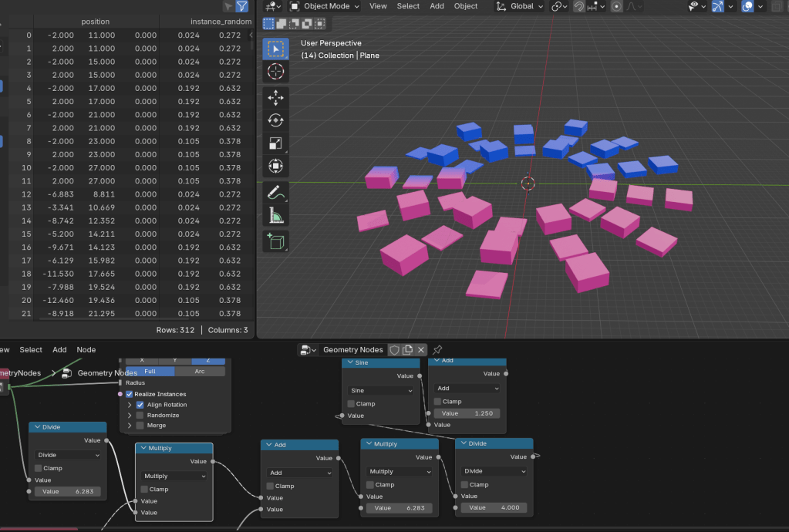Unlink the Geometry Nodes data-block with X

(421, 350)
